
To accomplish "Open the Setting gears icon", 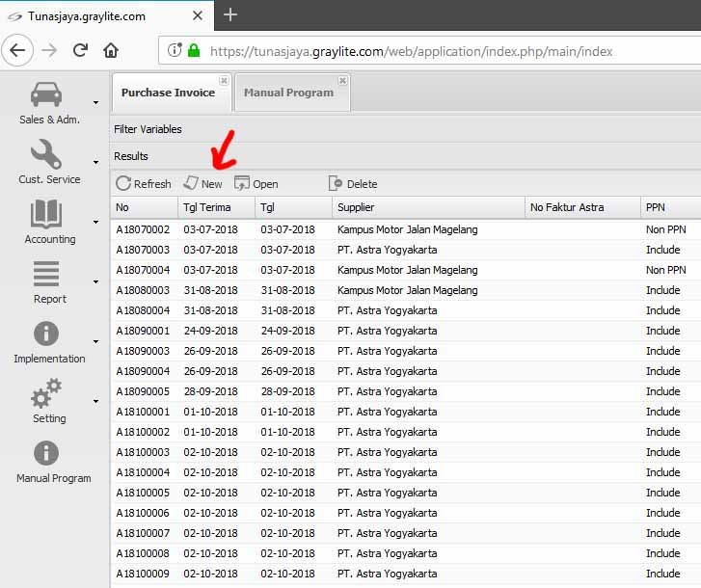I will coord(46,393).
